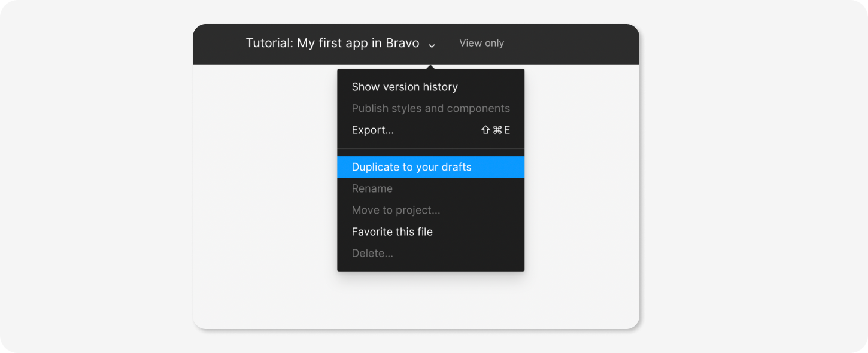Dismiss menu by clicking canvas left of it
Screen dimensions: 868x353
pyautogui.click(x=263, y=179)
